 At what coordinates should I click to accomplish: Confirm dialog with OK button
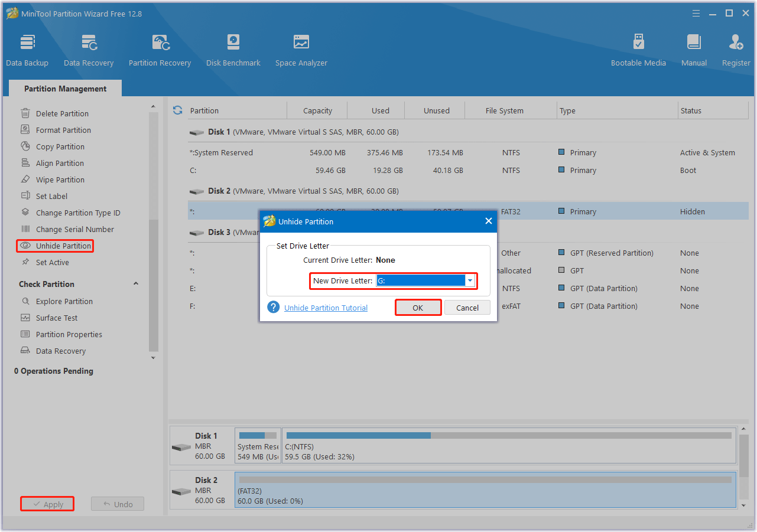[418, 308]
